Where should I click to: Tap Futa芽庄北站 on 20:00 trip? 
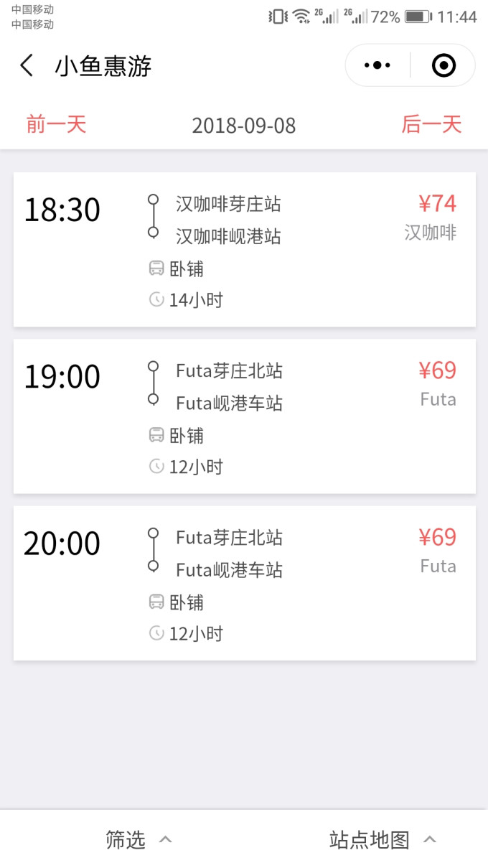[229, 538]
